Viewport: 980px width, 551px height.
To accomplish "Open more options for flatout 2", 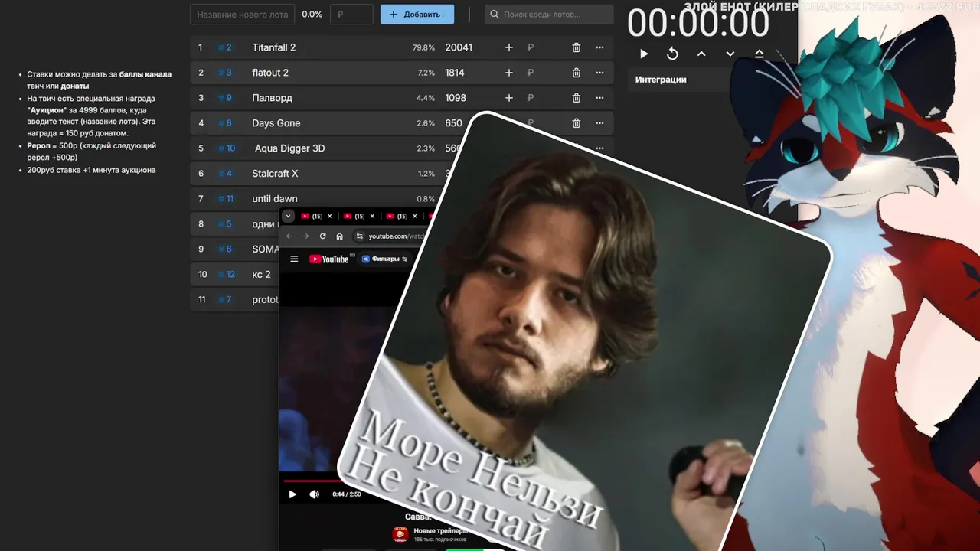I will coord(599,73).
